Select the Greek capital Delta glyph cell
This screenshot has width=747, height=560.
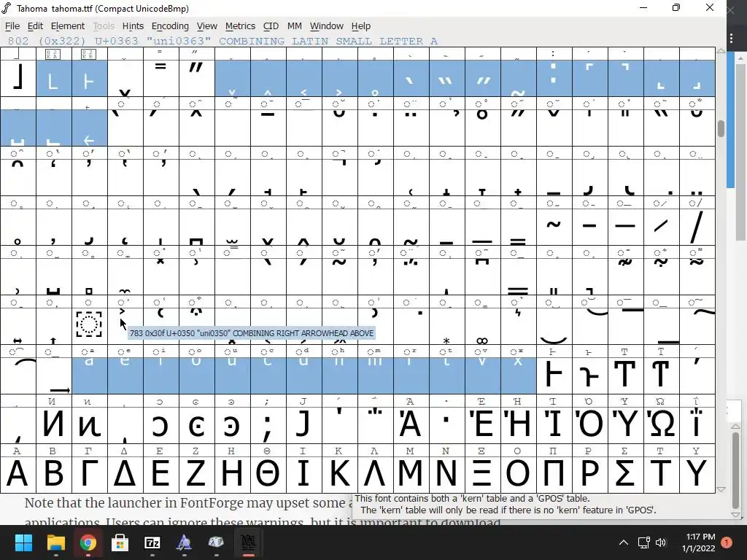pyautogui.click(x=125, y=473)
